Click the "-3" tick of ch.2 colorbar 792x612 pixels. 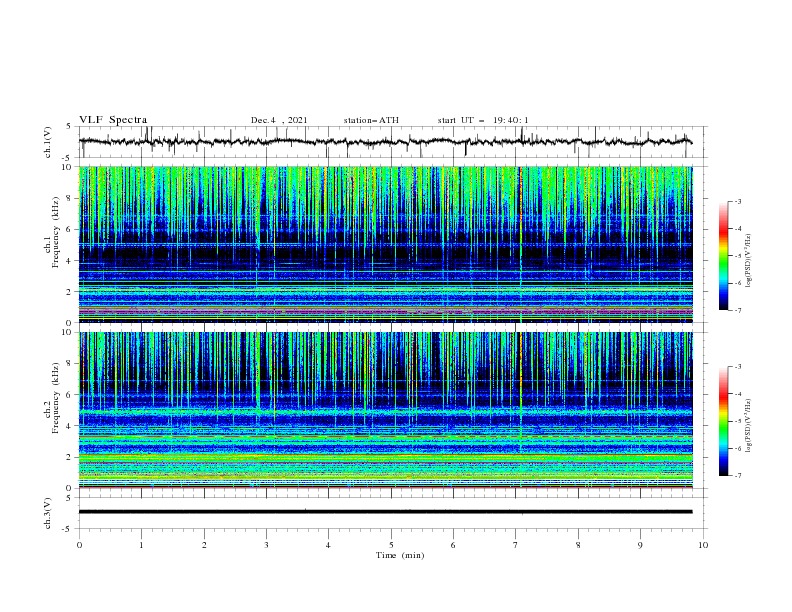tap(738, 367)
